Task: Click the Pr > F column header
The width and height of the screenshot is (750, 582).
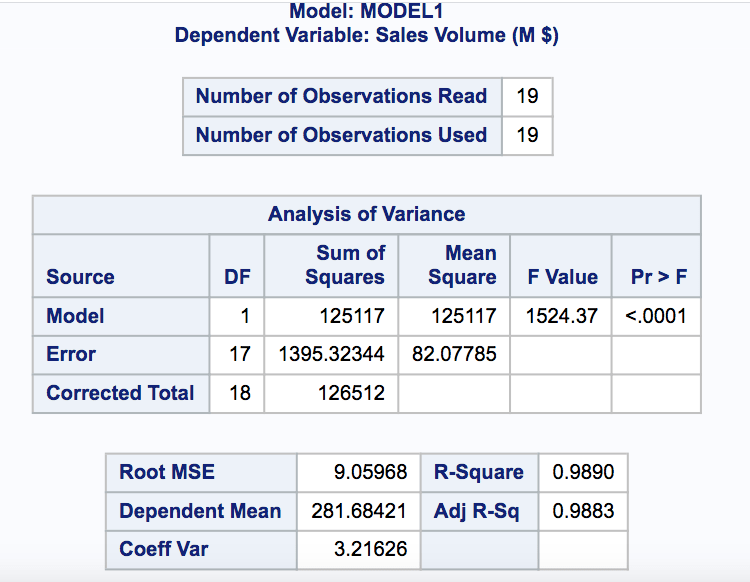Action: pyautogui.click(x=658, y=277)
